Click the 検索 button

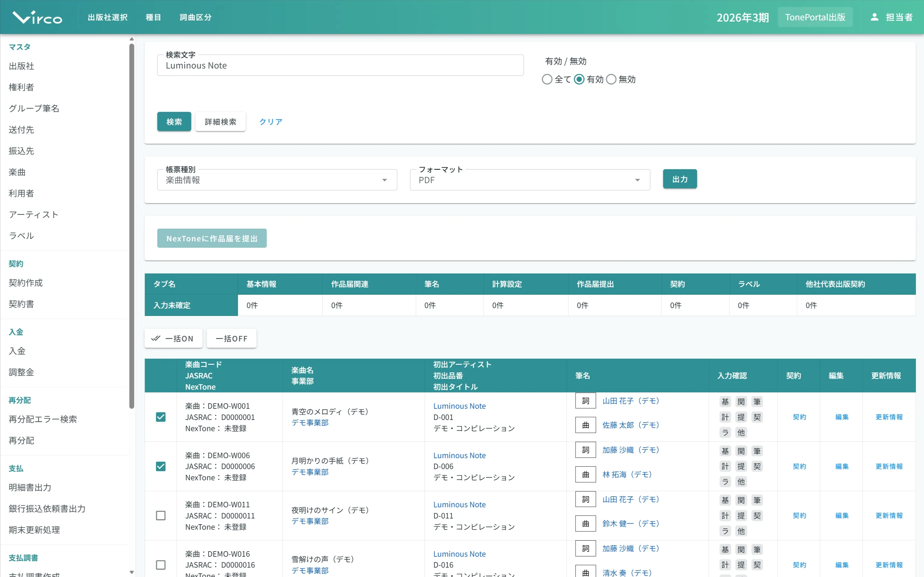[x=174, y=122]
